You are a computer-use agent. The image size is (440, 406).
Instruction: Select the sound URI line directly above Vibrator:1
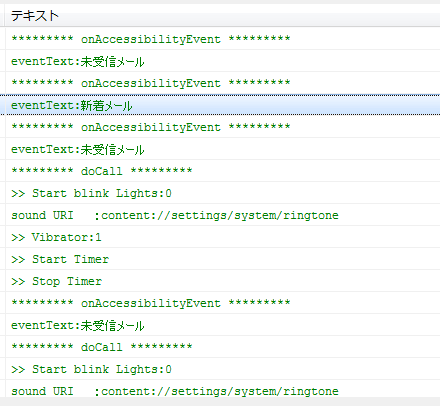tap(223, 215)
